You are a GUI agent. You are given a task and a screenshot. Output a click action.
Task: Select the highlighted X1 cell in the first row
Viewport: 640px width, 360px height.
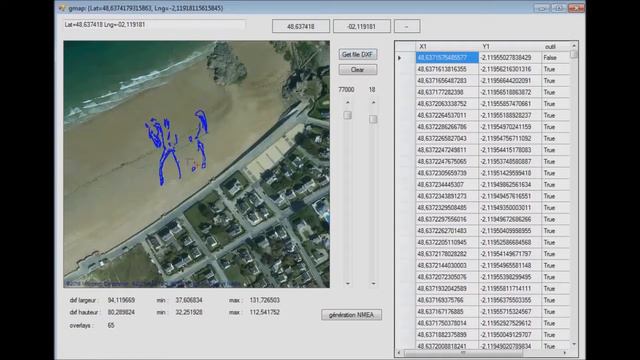[447, 58]
